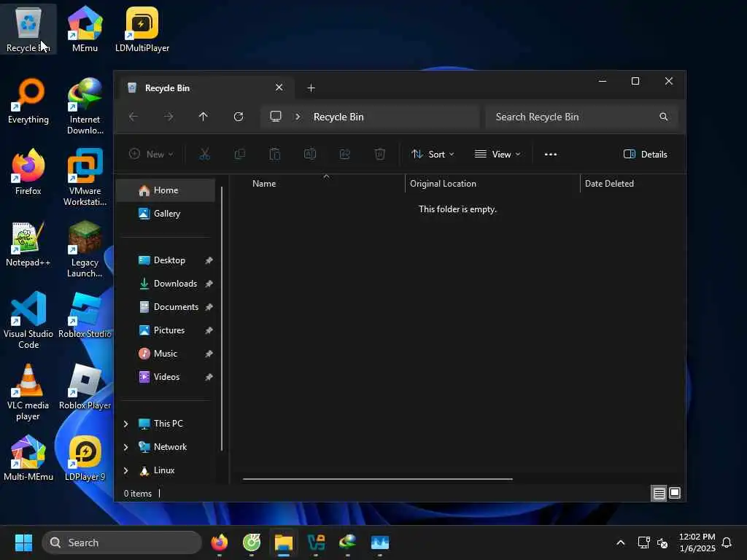Click the search magnifier icon
747x560 pixels.
pos(663,117)
